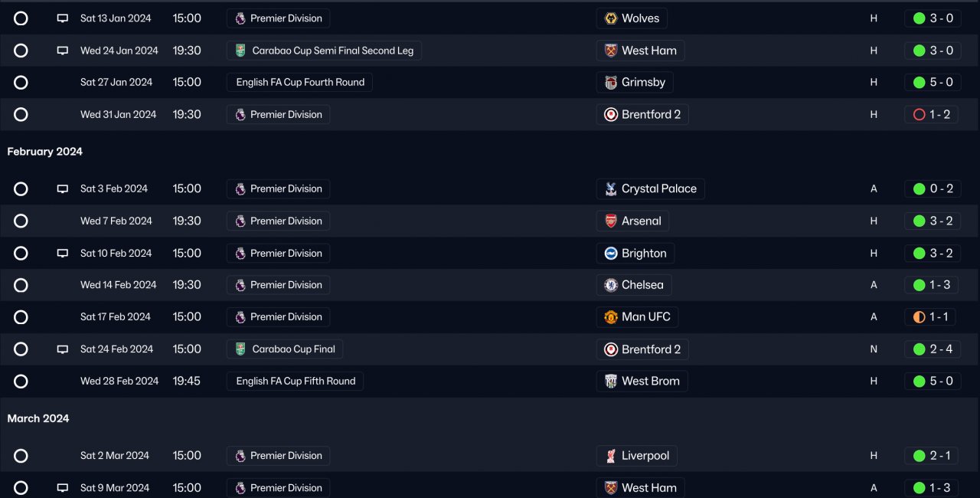Open the Carabao Cup Final competition button
Viewport: 980px width, 498px height.
tap(285, 349)
